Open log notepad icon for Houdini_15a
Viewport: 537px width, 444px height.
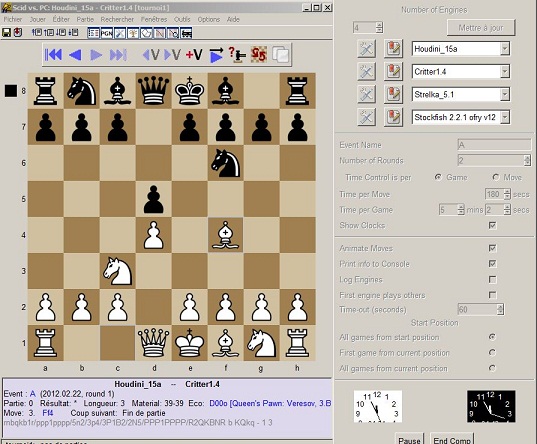coord(393,49)
